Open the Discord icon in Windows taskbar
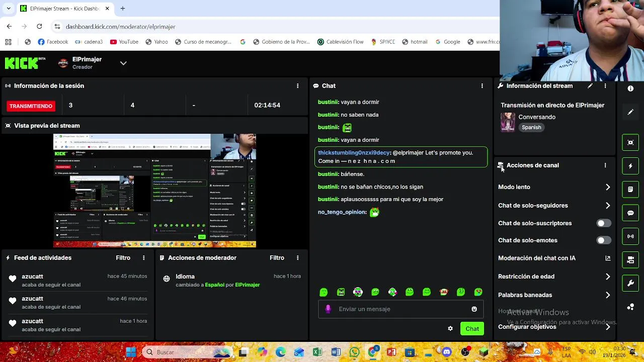This screenshot has height=362, width=644. (447, 352)
